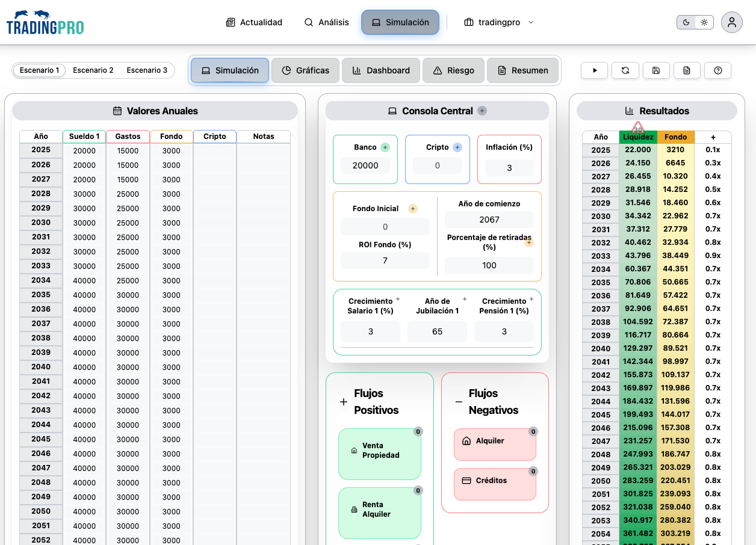Click the plus icon beside Consola Central
756x545 pixels.
(x=482, y=111)
